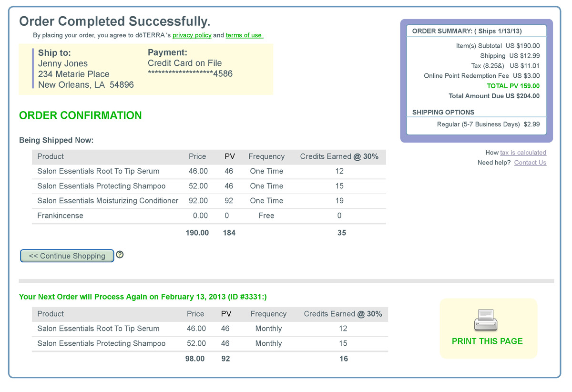Click the Free frequency cell for Frankincense
This screenshot has height=392, width=572.
point(266,216)
